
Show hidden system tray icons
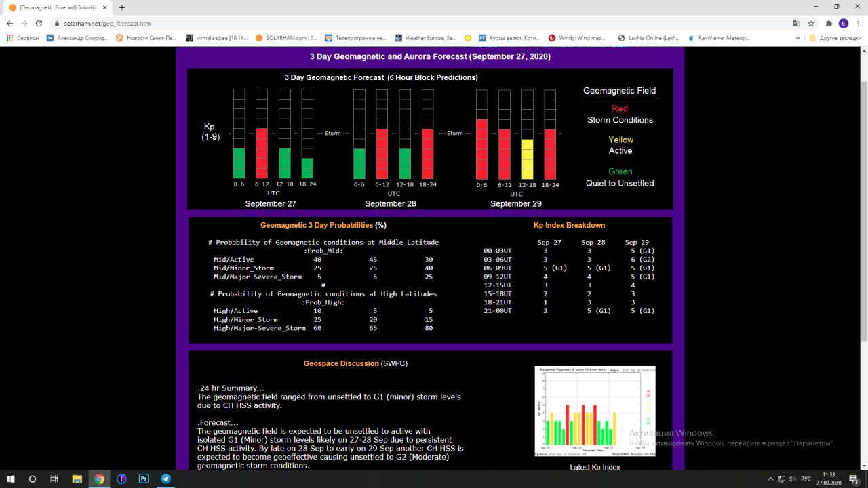770,479
